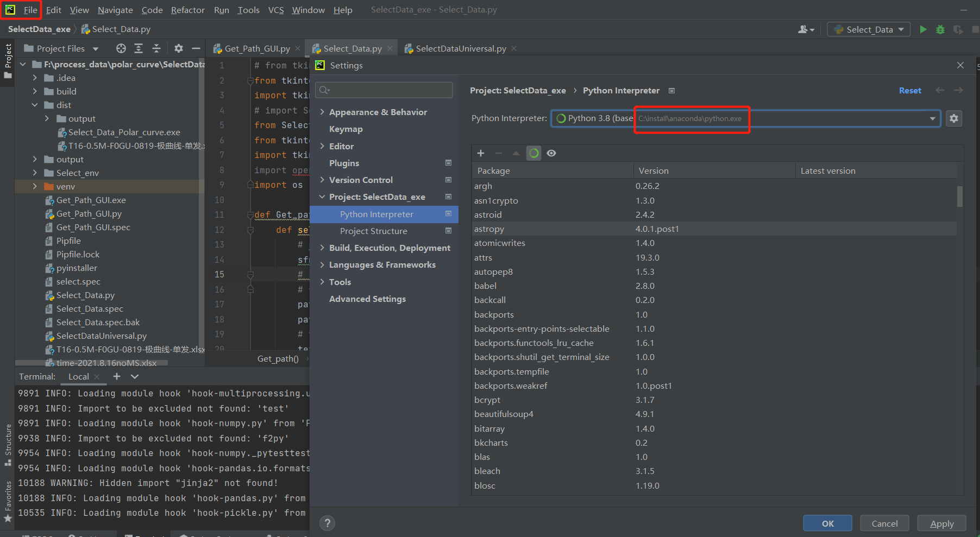Expand Appearance & Behavior settings section

click(x=323, y=112)
